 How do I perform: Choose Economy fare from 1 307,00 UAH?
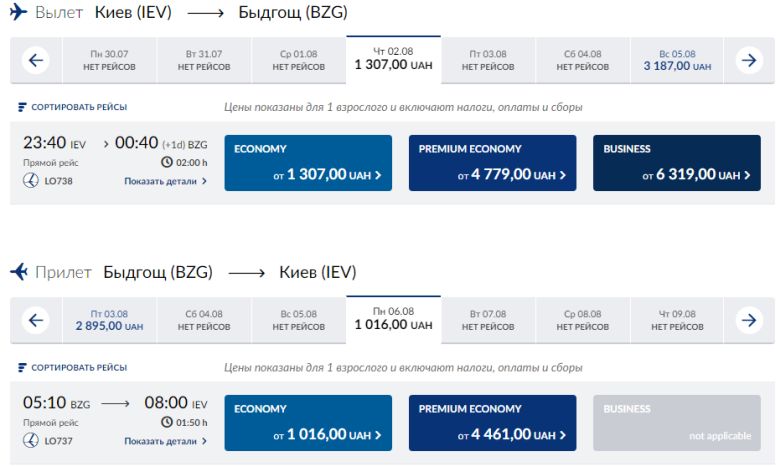[x=306, y=163]
